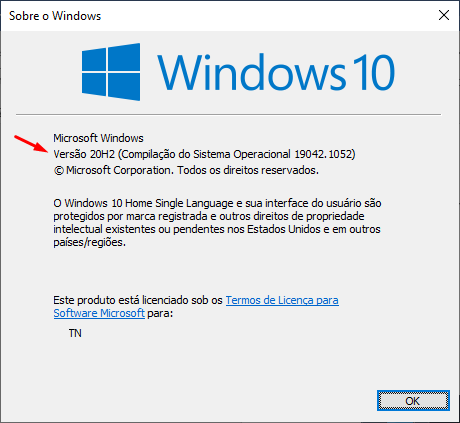460x423 pixels.
Task: Click the blue Windows logo icon
Action: click(x=111, y=72)
